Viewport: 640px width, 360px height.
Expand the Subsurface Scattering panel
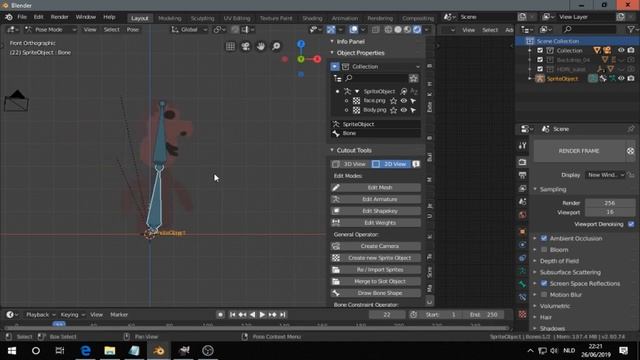(x=570, y=272)
